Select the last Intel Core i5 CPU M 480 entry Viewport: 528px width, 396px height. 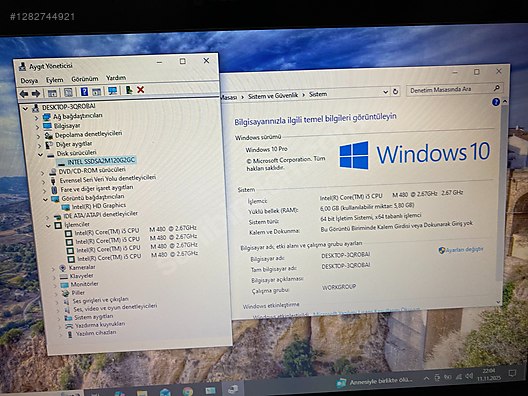138,256
